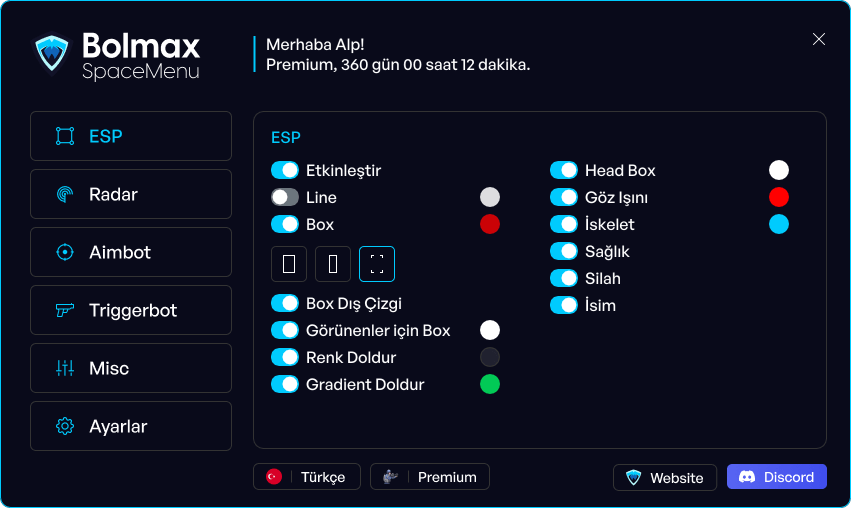The height and width of the screenshot is (508, 851).
Task: Turn off Renk Doldur toggle
Action: 285,357
